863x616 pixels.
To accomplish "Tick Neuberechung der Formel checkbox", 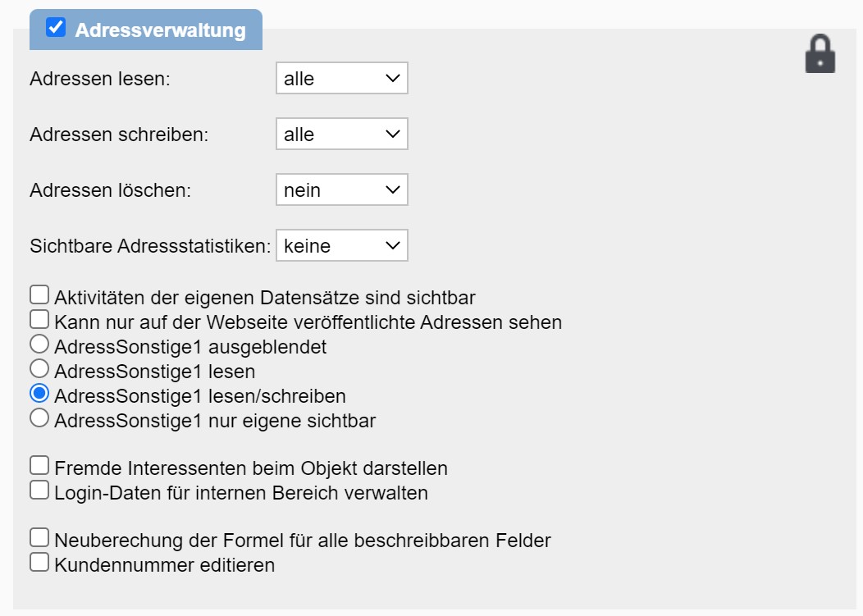I will [x=39, y=538].
